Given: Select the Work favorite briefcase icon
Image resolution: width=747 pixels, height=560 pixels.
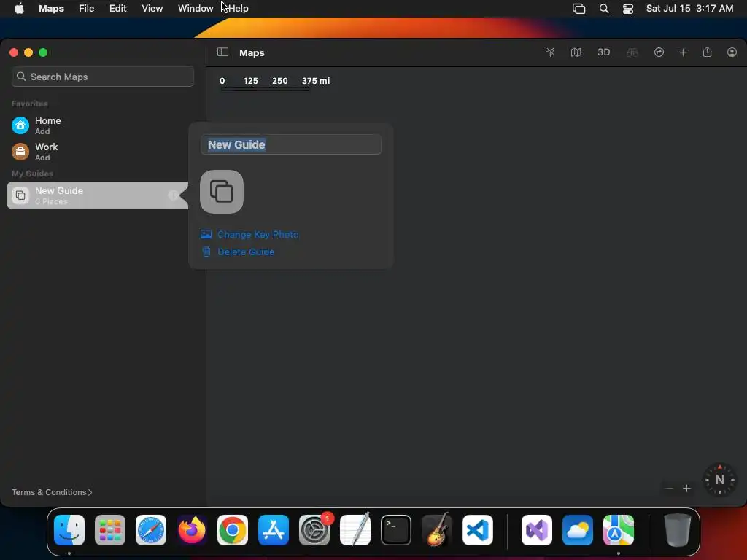Looking at the screenshot, I should [20, 152].
